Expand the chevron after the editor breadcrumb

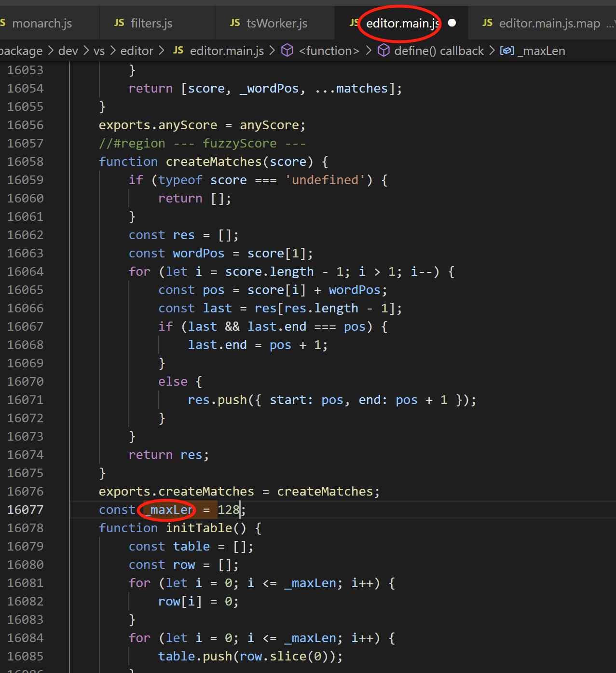click(x=162, y=51)
